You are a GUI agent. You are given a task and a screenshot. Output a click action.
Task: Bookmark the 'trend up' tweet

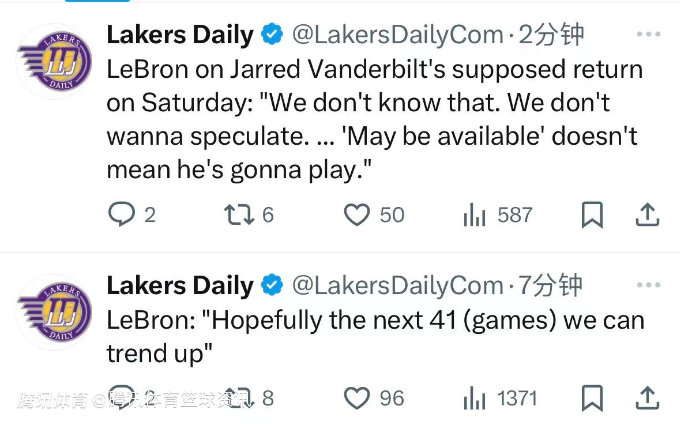point(592,398)
